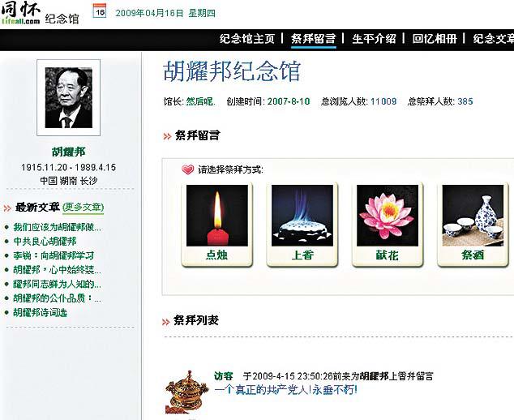
Task: Open article 中共良心胡耀邦
Action: click(x=45, y=242)
